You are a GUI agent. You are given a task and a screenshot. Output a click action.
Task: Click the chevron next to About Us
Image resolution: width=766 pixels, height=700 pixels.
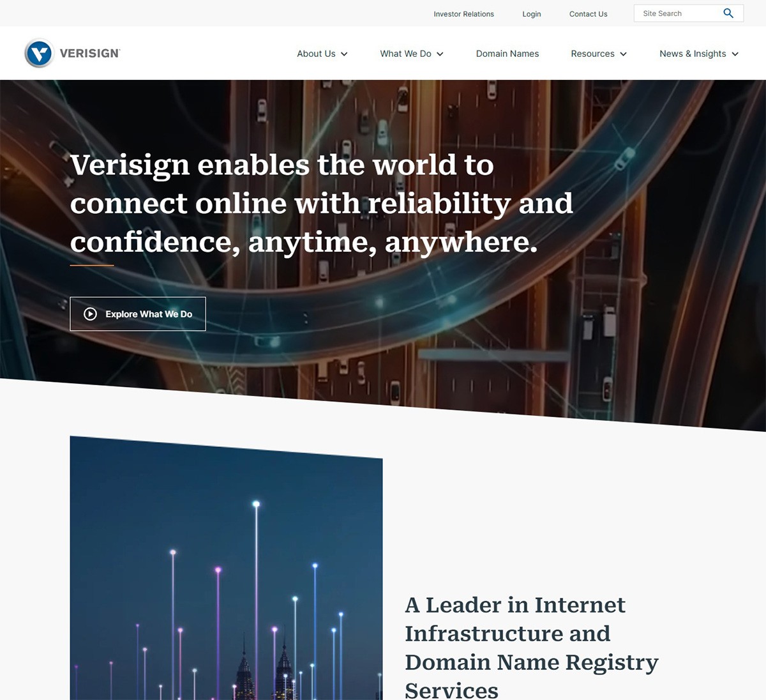[344, 54]
